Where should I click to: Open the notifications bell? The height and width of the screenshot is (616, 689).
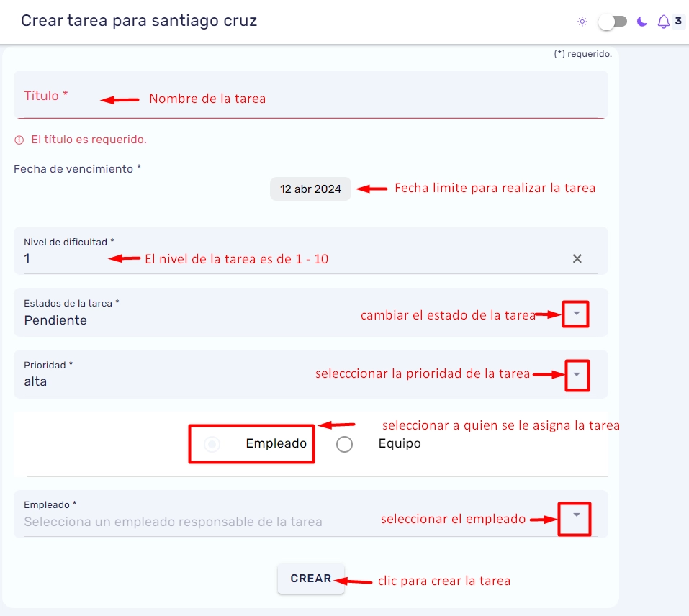click(664, 22)
